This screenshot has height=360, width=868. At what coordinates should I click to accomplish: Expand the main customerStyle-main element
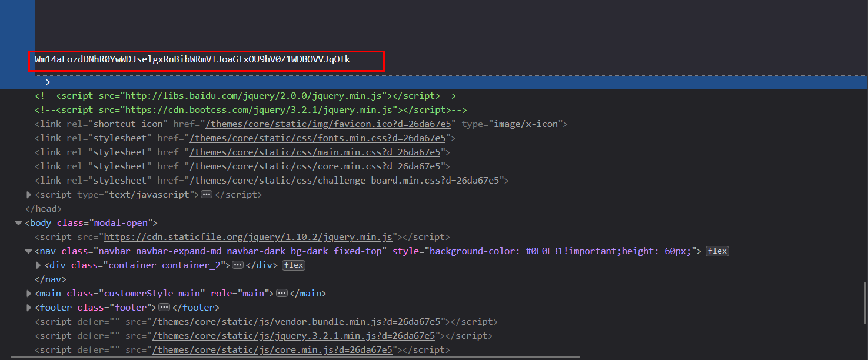(29, 294)
